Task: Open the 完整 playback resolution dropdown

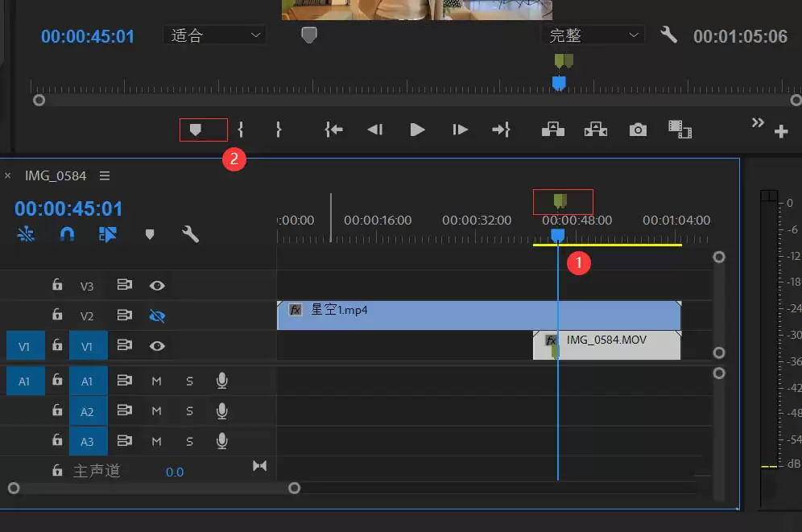Action: pyautogui.click(x=593, y=35)
